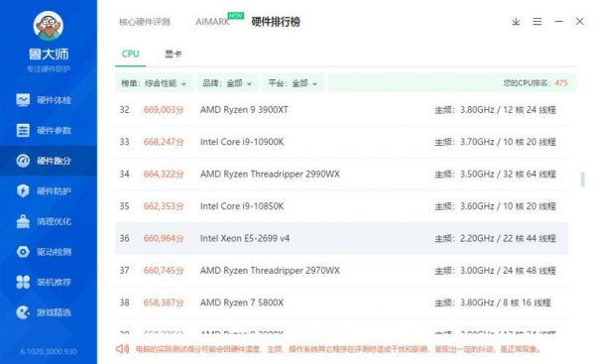Viewport: 595px width, 364px height.
Task: Select Intel Core i9-10900K row
Action: 341,142
